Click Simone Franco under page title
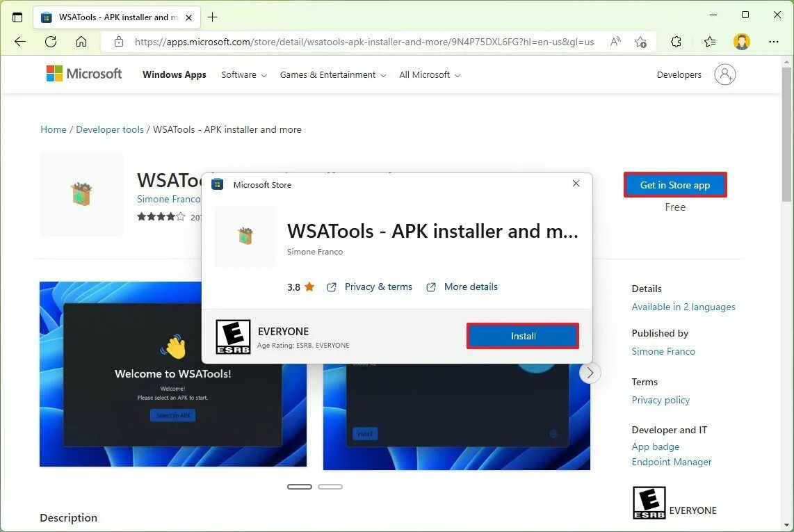794x532 pixels. (x=169, y=199)
